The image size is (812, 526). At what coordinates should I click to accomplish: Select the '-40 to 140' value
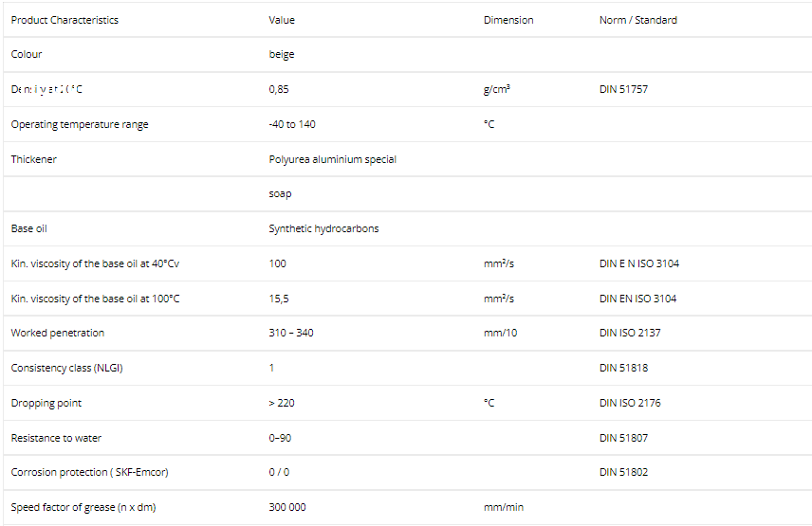click(292, 124)
